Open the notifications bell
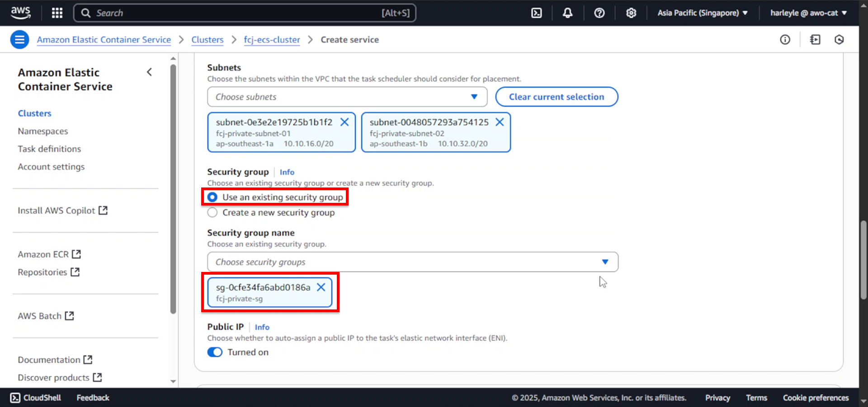 (567, 13)
